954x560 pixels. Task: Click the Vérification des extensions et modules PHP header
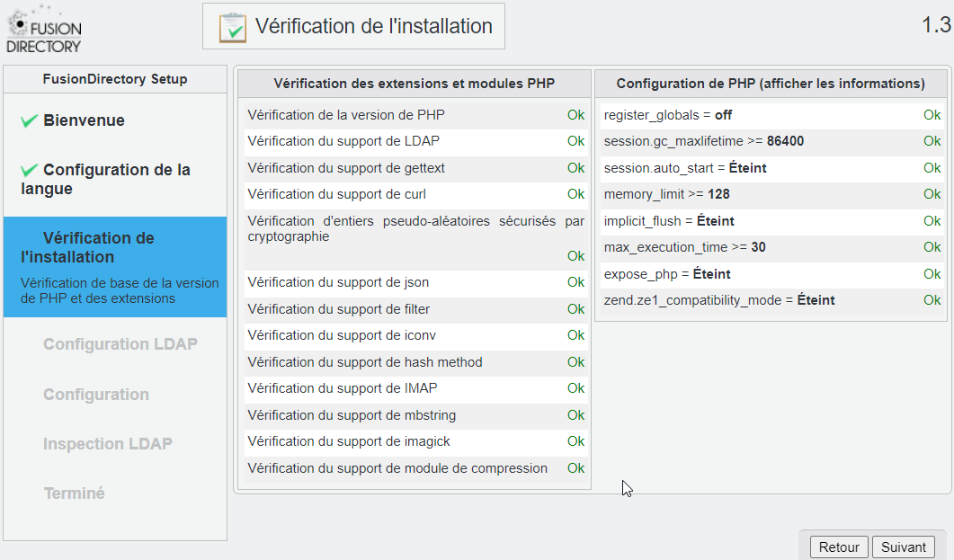[415, 84]
